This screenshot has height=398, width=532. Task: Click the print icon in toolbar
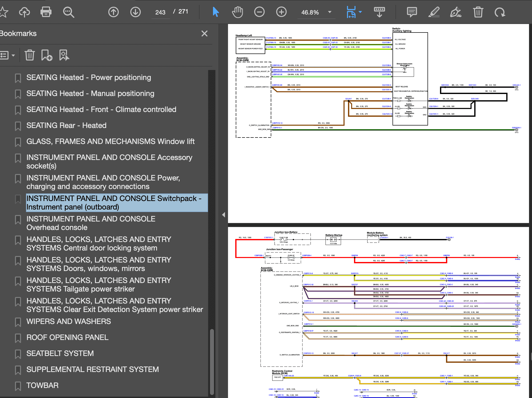[46, 12]
